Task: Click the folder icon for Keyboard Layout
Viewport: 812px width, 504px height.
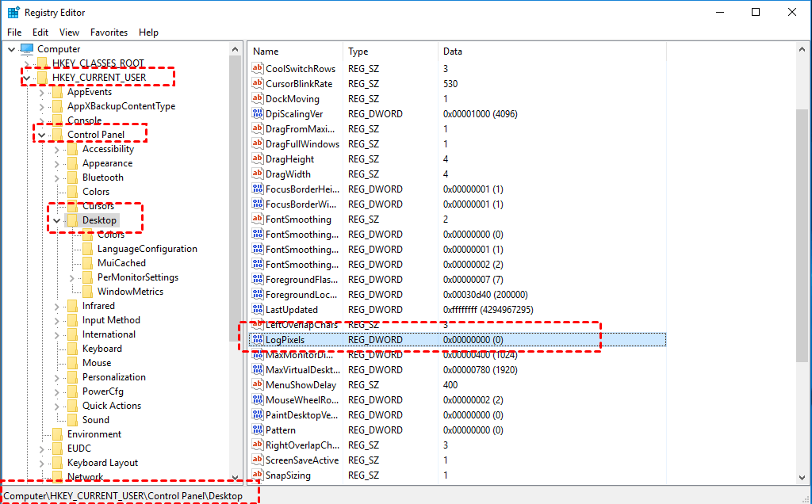Action: coord(57,463)
